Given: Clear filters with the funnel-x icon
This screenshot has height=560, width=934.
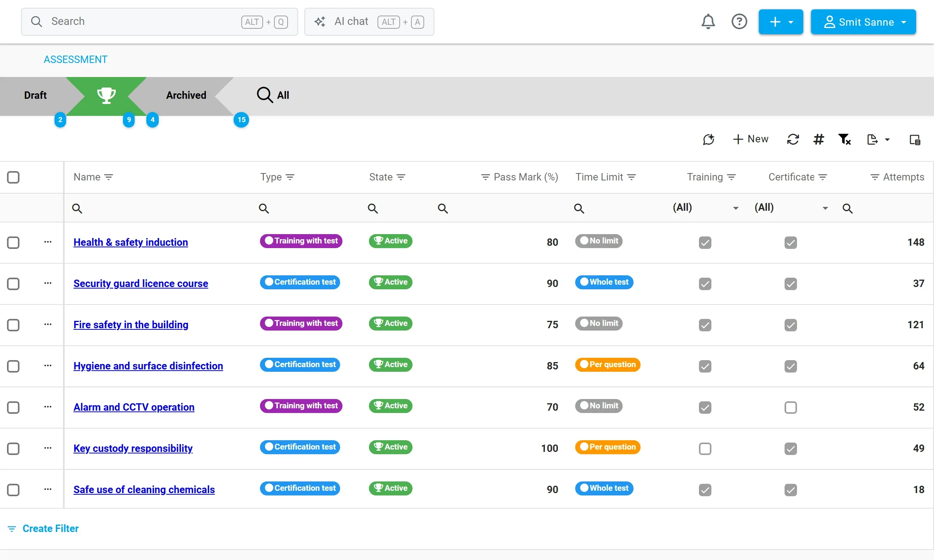Looking at the screenshot, I should coord(844,139).
